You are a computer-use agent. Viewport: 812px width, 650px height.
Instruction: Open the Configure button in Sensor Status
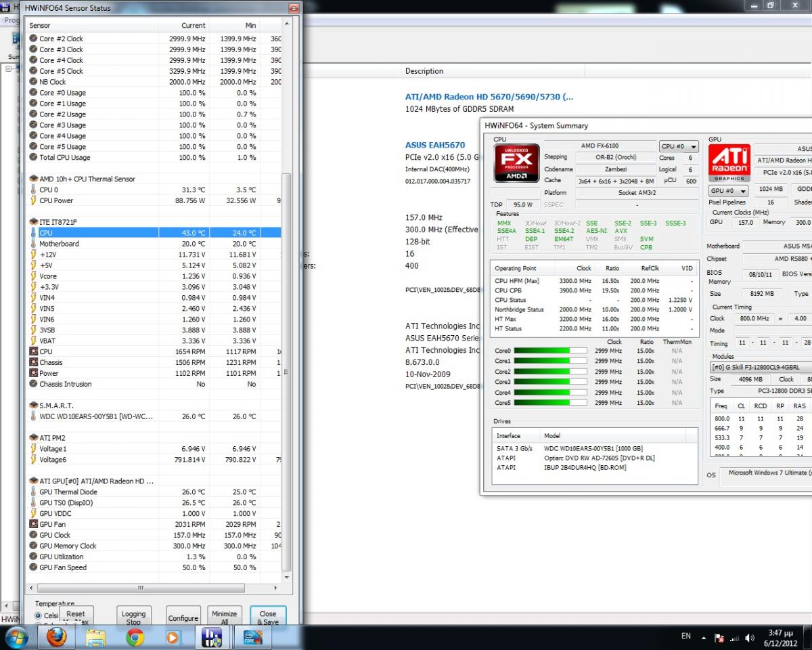(183, 615)
